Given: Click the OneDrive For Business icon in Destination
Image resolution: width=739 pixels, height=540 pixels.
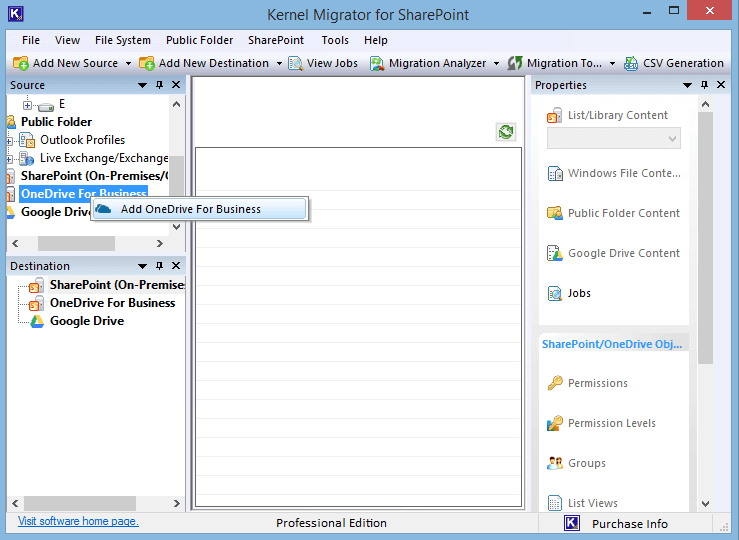Looking at the screenshot, I should point(36,303).
